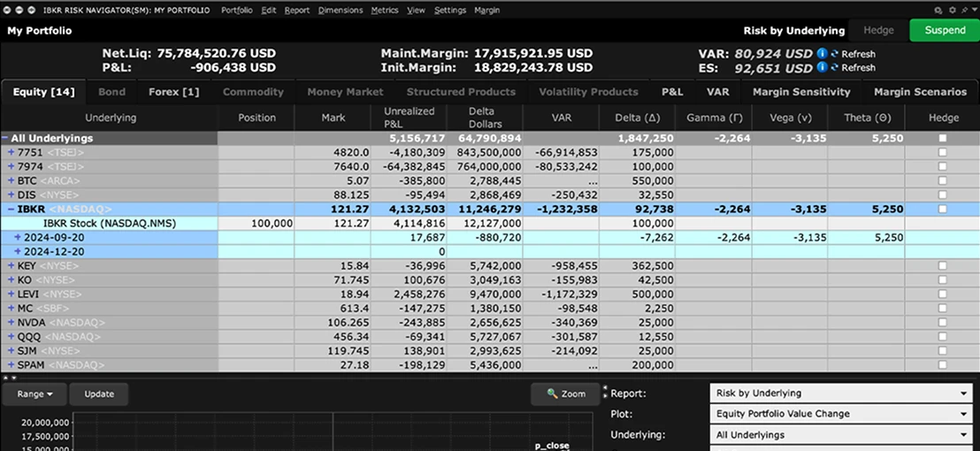Screen dimensions: 980x451
Task: Collapse the IBKR underlying row
Action: click(x=11, y=209)
